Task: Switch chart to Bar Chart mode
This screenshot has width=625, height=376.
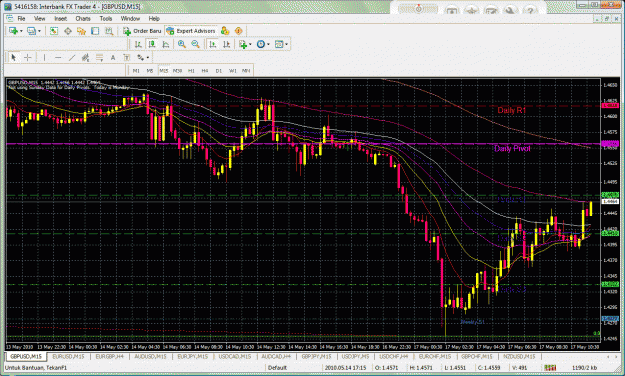Action: [x=138, y=44]
